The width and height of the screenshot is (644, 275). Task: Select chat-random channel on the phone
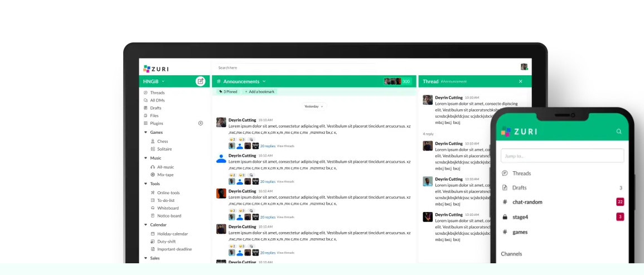point(527,202)
